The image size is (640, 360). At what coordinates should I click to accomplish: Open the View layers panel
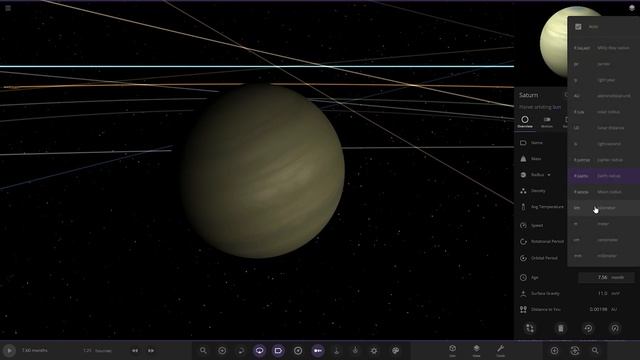(476, 350)
